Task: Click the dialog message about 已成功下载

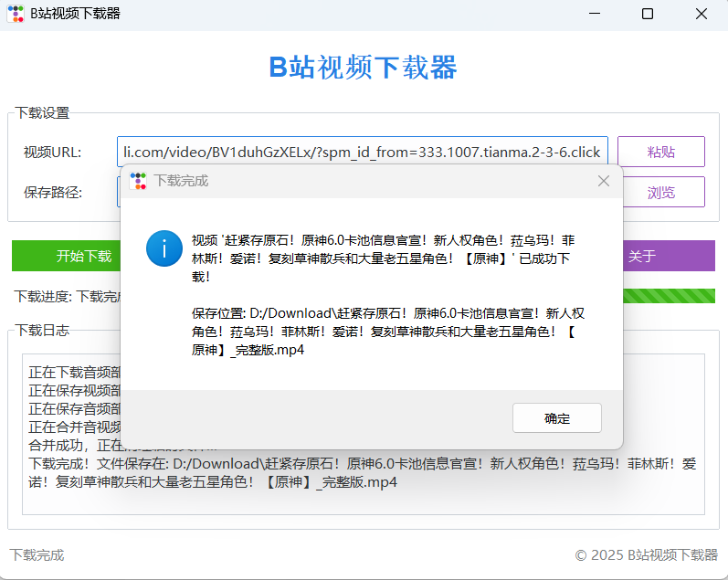Action: [x=383, y=258]
